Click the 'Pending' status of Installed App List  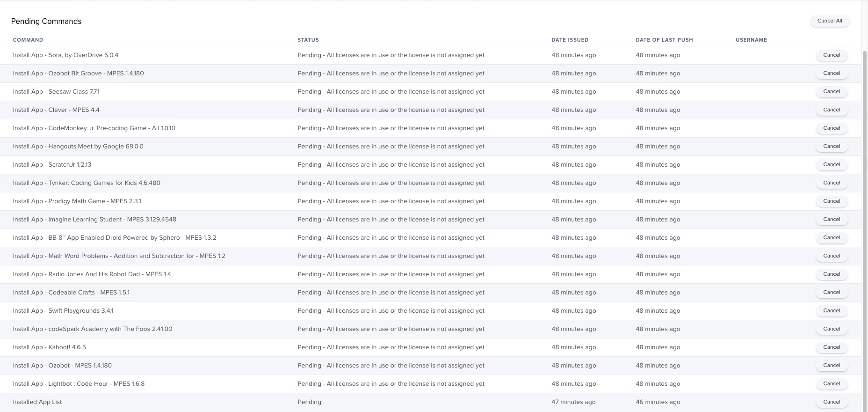pyautogui.click(x=309, y=402)
